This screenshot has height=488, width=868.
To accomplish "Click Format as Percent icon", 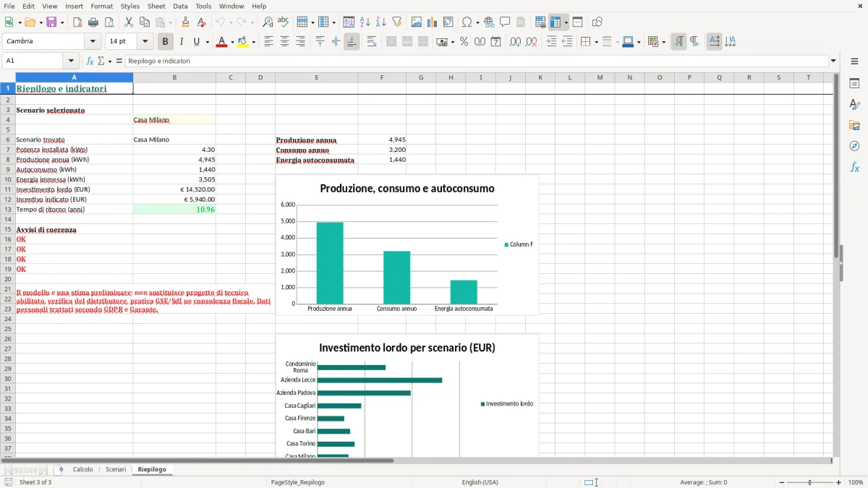I will pyautogui.click(x=464, y=42).
